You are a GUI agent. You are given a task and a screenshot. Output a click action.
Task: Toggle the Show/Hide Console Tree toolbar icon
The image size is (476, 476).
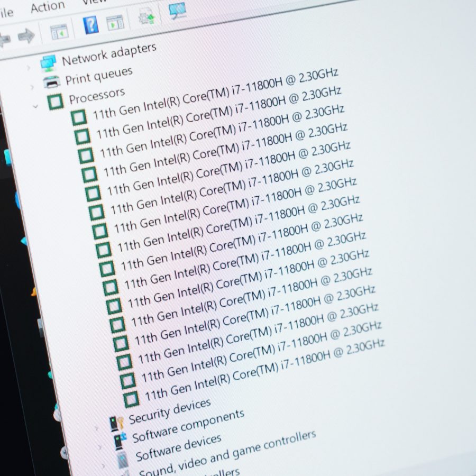[x=58, y=31]
